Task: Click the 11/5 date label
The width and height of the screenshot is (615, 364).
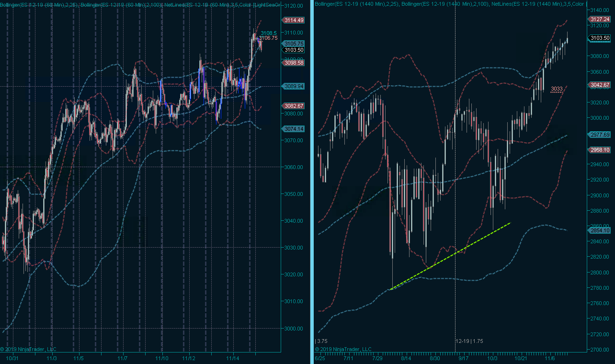Action: click(79, 358)
